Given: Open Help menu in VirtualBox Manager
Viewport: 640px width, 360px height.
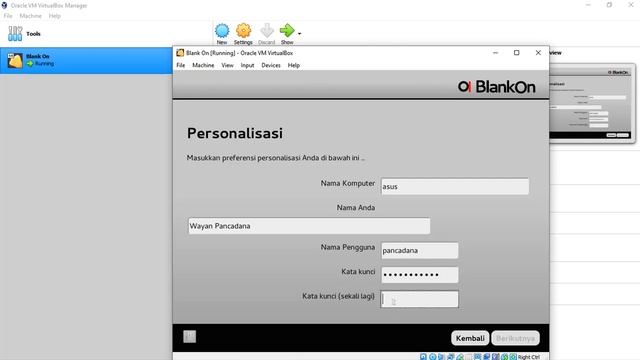Looking at the screenshot, I should coord(54,16).
